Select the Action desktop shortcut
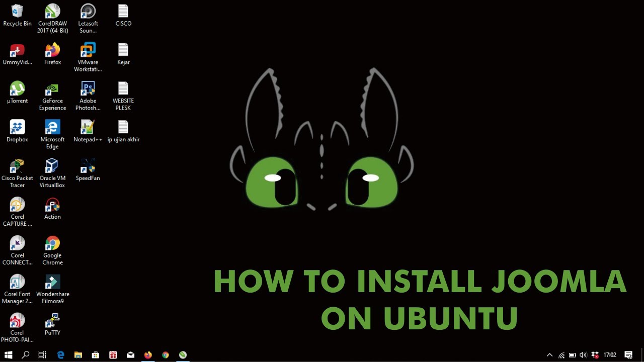The height and width of the screenshot is (362, 644). (52, 209)
